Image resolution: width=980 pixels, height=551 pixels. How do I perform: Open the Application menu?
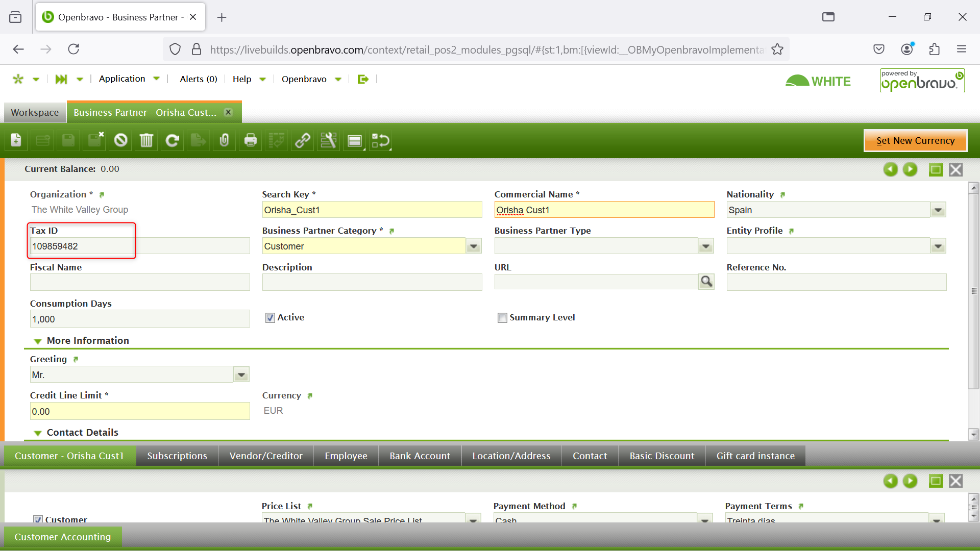pyautogui.click(x=122, y=79)
